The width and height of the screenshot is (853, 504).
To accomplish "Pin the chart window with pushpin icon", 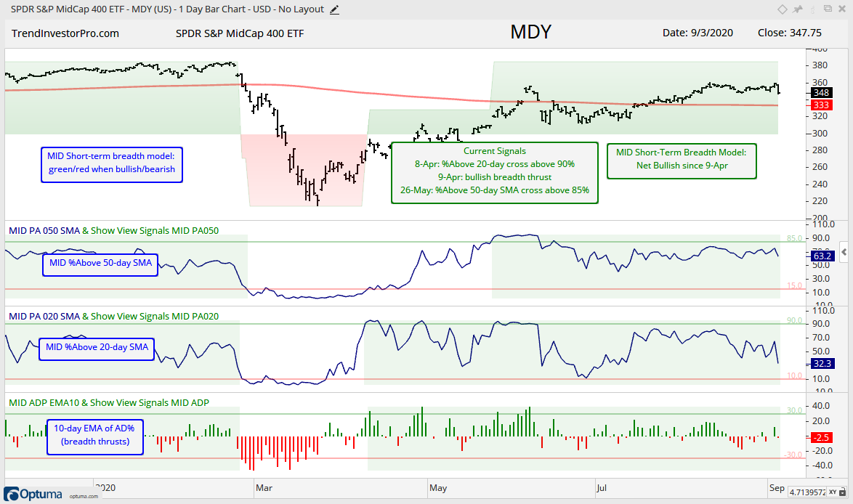I will click(x=798, y=9).
